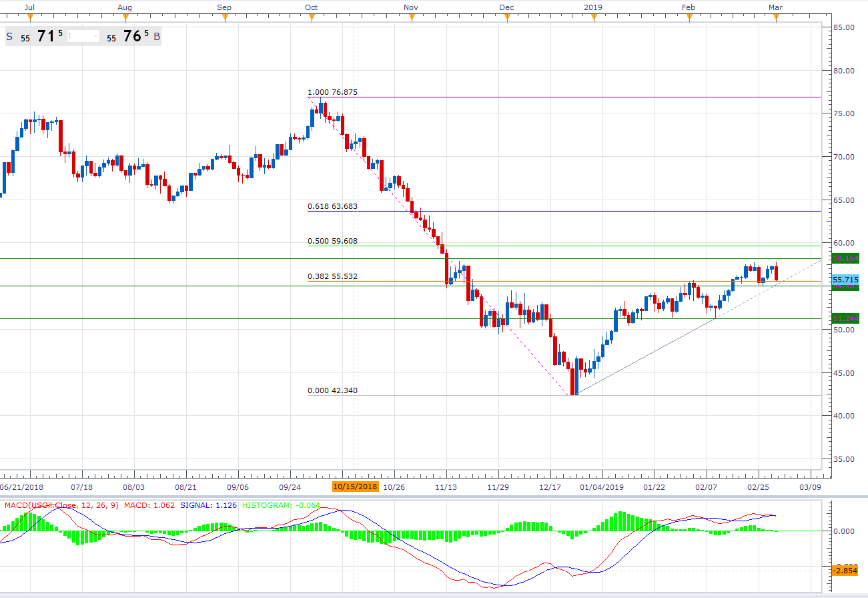Click the 51.244 price tag on axis
868x598 pixels.
(x=845, y=318)
